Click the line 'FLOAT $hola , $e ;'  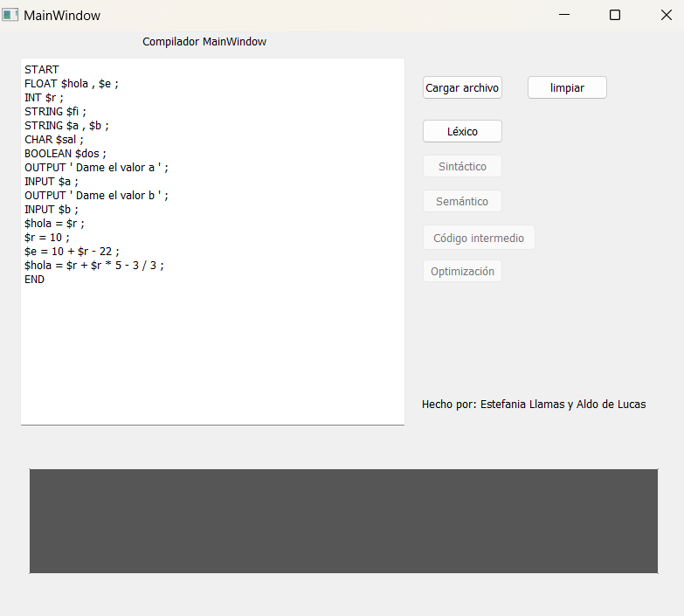tap(71, 84)
